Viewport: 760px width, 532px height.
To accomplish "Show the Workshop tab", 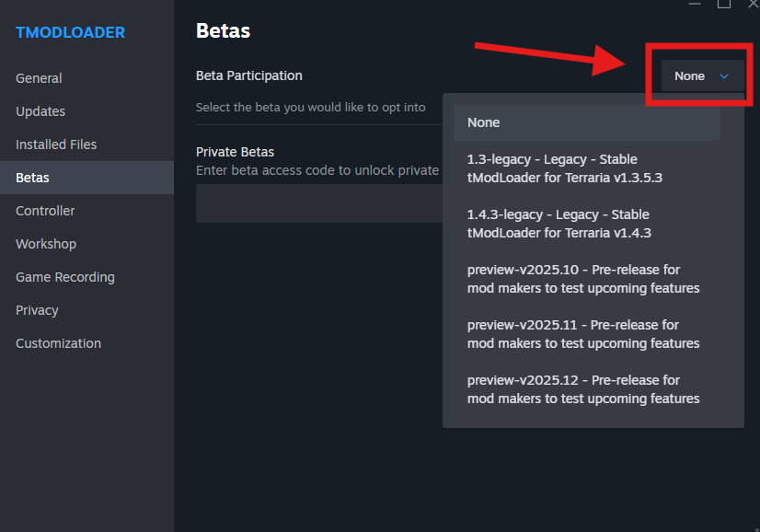I will click(46, 244).
